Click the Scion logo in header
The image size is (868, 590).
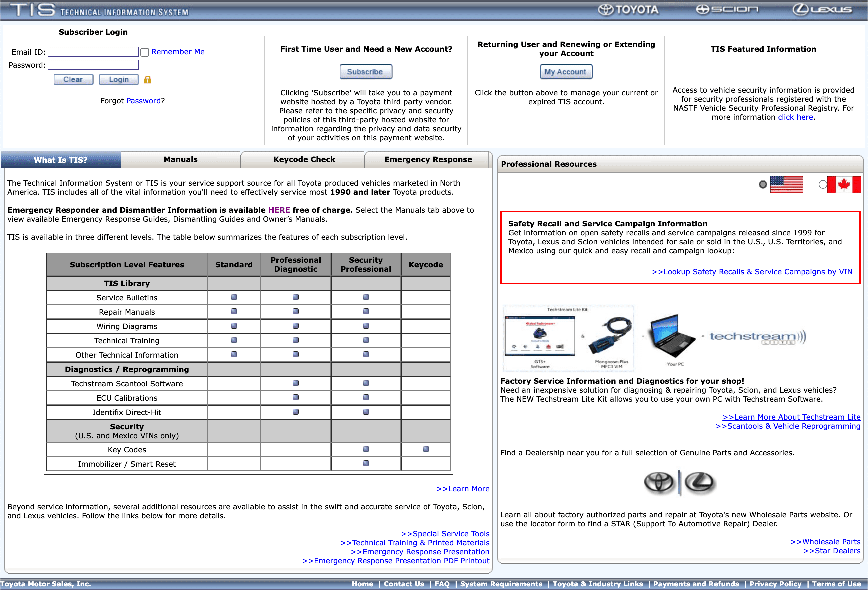pos(727,10)
